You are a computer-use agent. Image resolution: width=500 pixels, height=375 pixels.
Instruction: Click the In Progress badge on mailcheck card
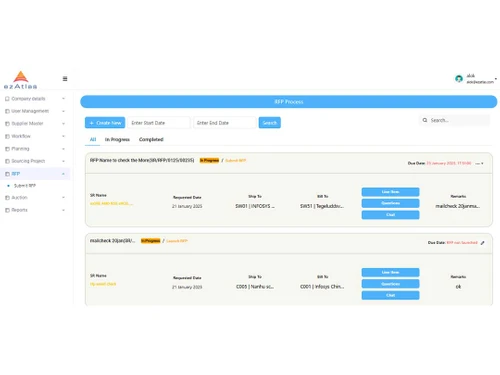tap(151, 241)
